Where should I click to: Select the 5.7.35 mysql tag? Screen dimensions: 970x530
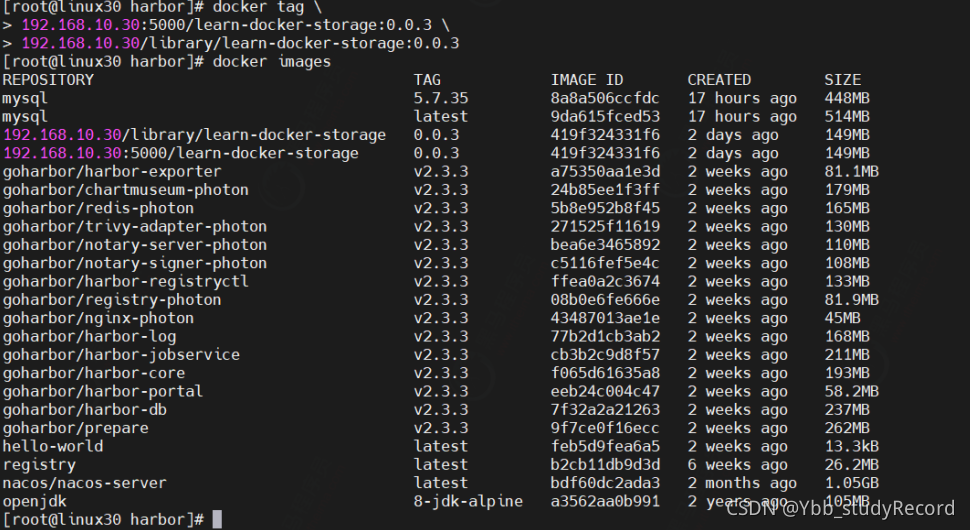point(440,98)
